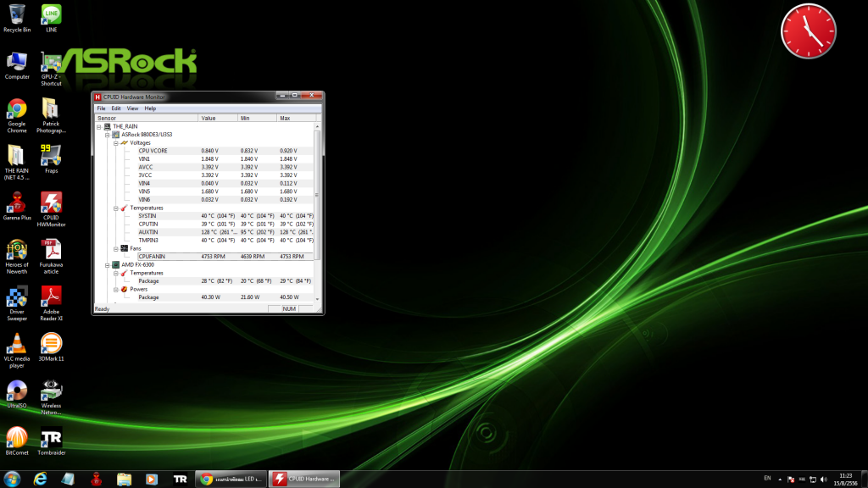Click the scrollbar down arrow in sensor list

click(x=317, y=299)
